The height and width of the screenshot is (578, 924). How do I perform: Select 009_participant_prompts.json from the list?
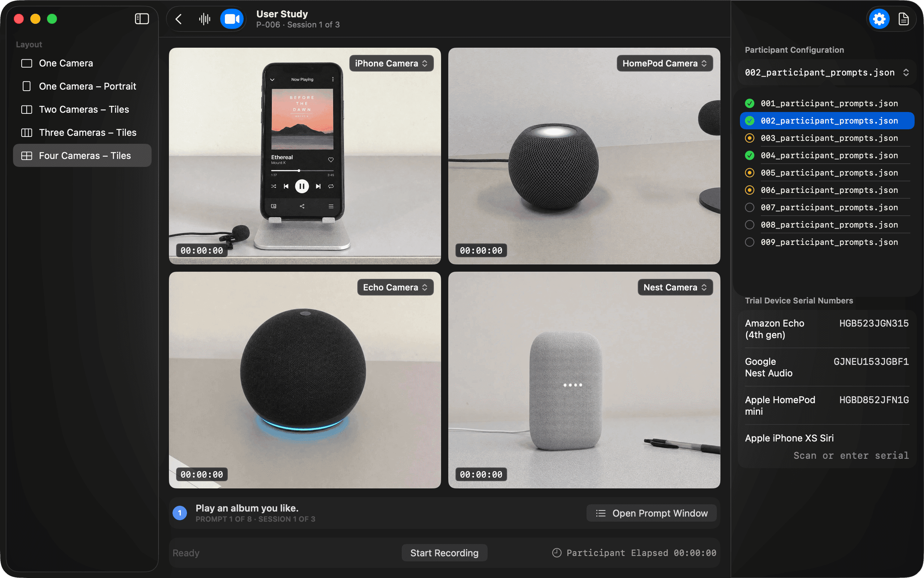point(827,242)
